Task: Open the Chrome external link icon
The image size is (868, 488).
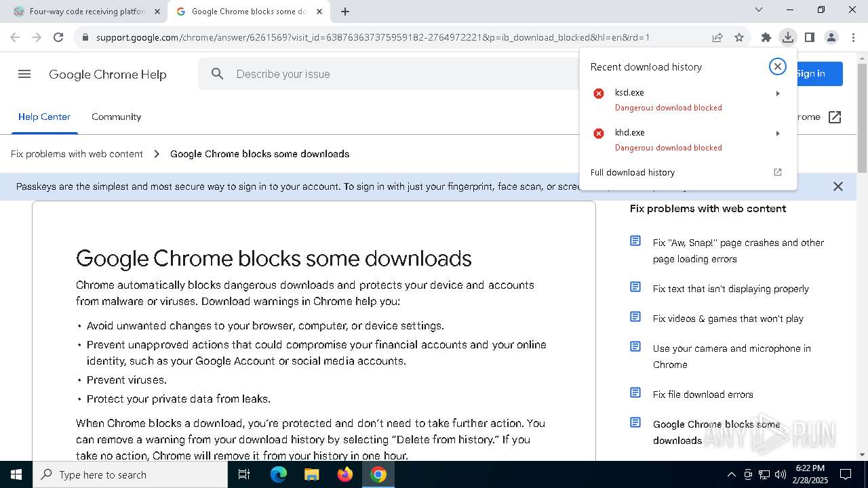Action: click(x=835, y=117)
